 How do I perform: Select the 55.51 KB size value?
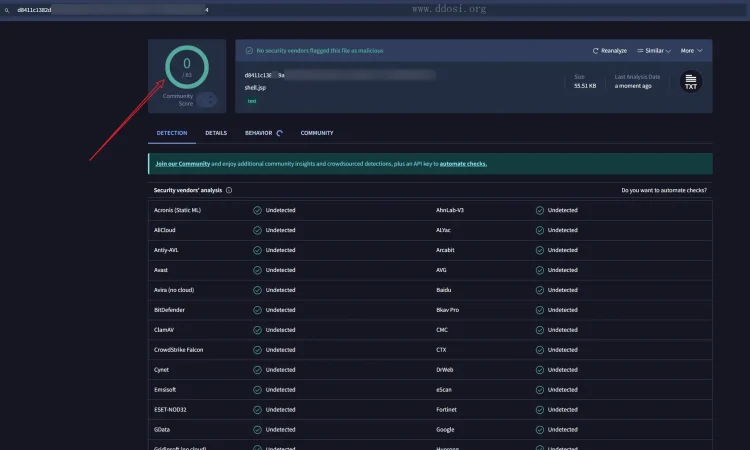(585, 86)
